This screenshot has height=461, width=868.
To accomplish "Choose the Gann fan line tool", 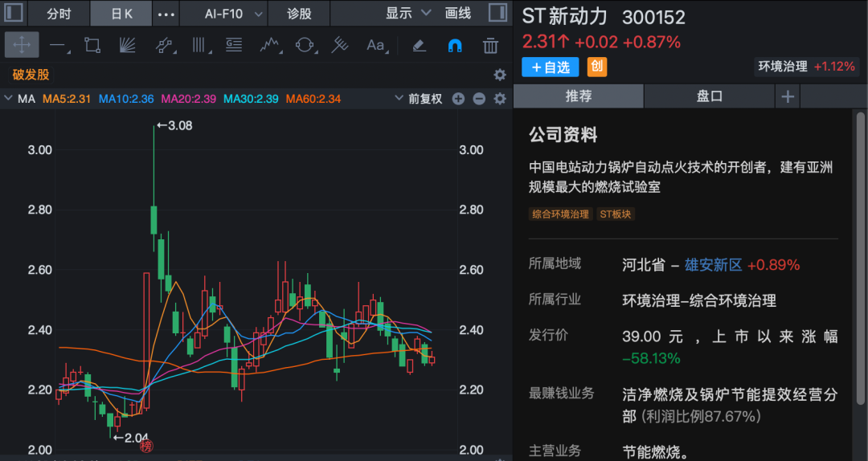I will coord(128,45).
